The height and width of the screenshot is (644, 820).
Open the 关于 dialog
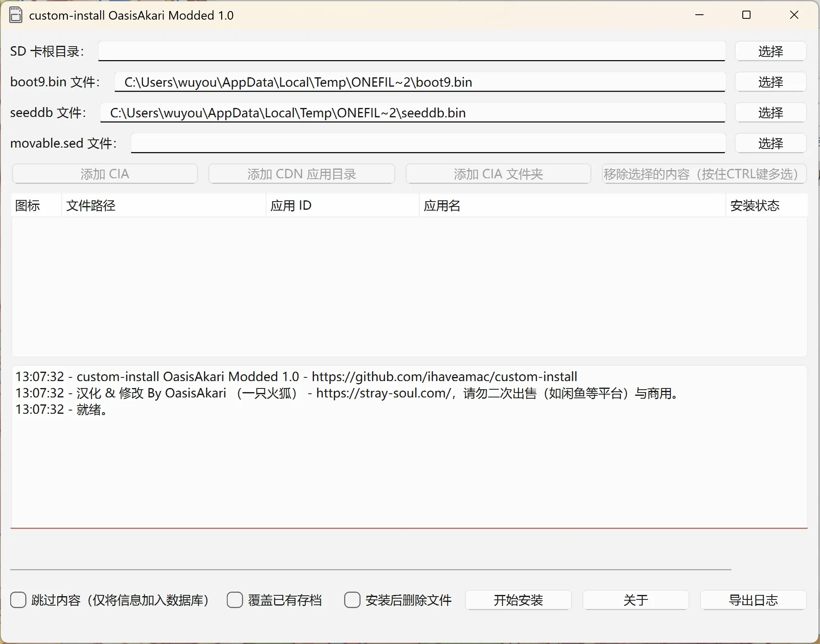(635, 600)
